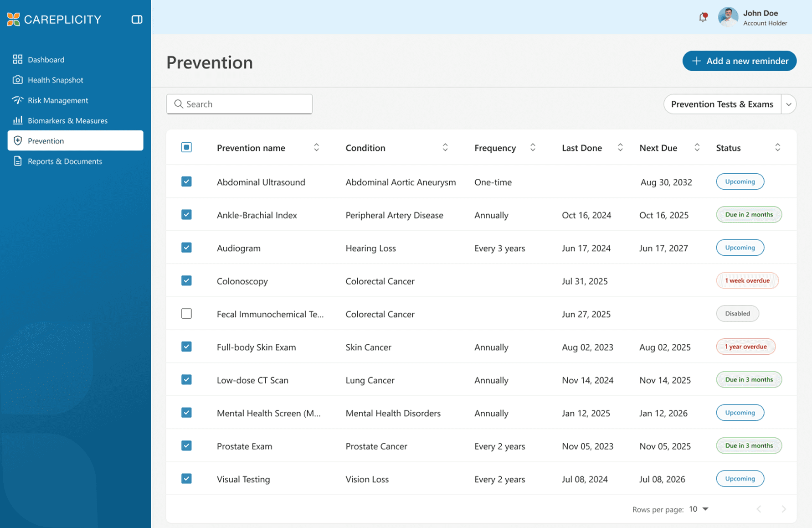Click 1 week overdue status badge
Image resolution: width=812 pixels, height=528 pixels.
747,280
